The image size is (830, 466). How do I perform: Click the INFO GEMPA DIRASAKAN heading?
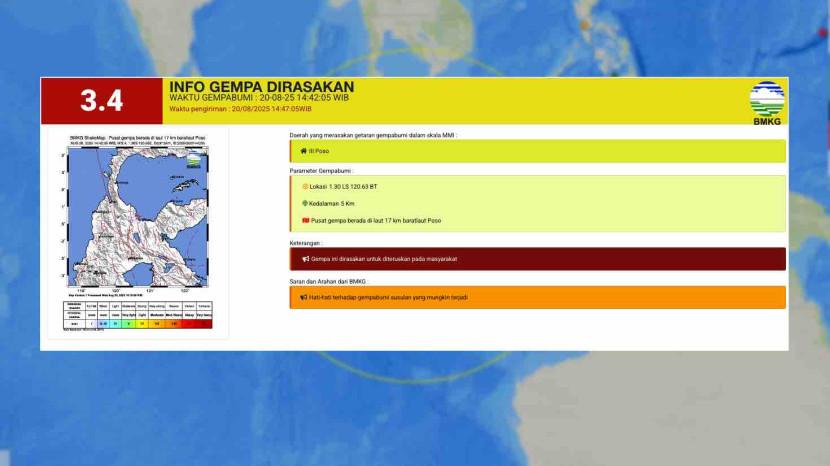click(261, 87)
